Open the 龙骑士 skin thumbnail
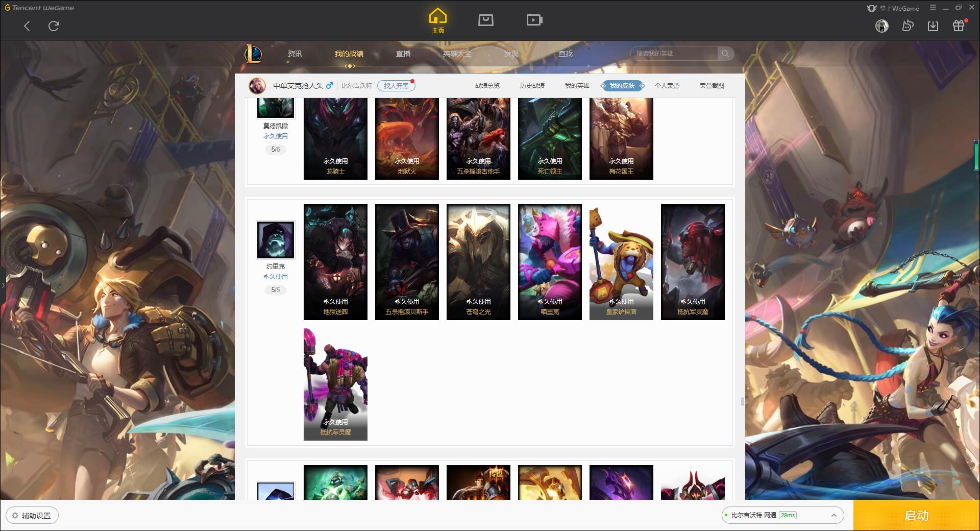The height and width of the screenshot is (531, 980). pos(335,138)
